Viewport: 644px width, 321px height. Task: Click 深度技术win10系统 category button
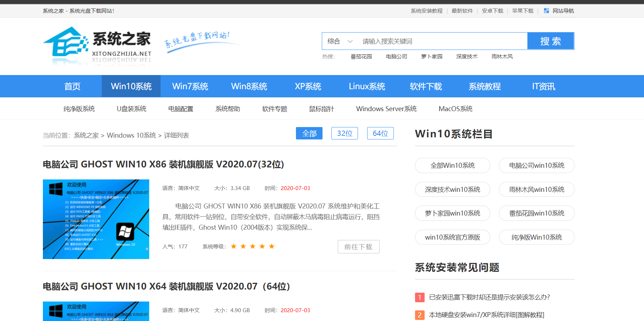click(x=453, y=190)
